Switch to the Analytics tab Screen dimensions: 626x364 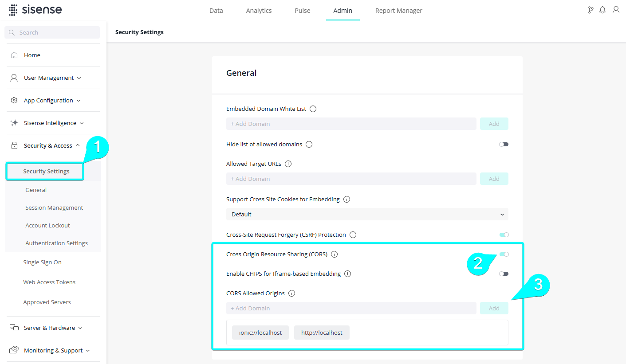point(259,11)
